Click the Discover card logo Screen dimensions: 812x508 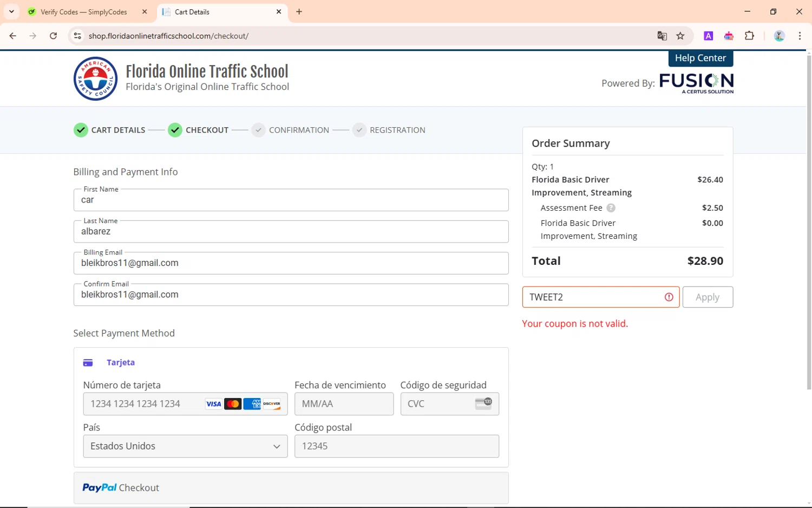coord(271,404)
